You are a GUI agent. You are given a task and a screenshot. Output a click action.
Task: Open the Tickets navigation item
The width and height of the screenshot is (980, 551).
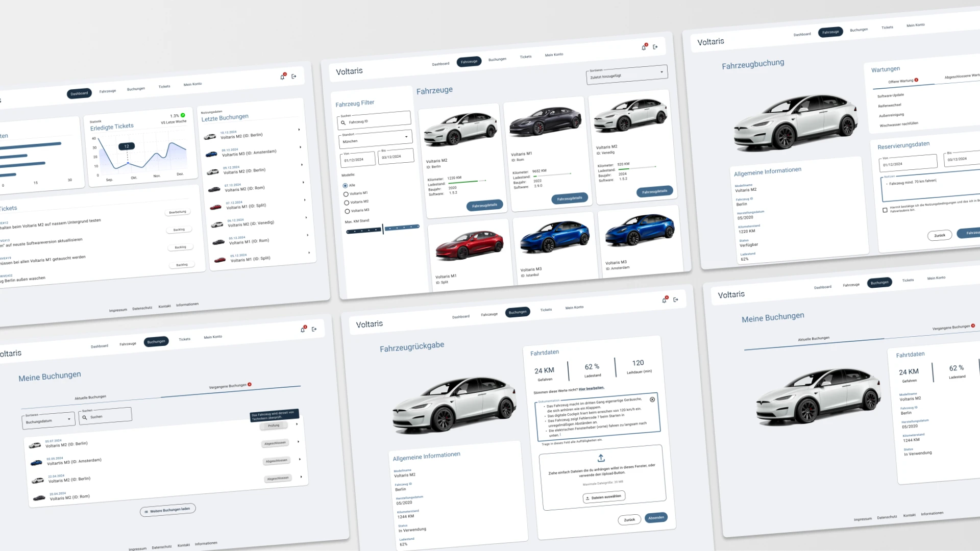pyautogui.click(x=525, y=57)
